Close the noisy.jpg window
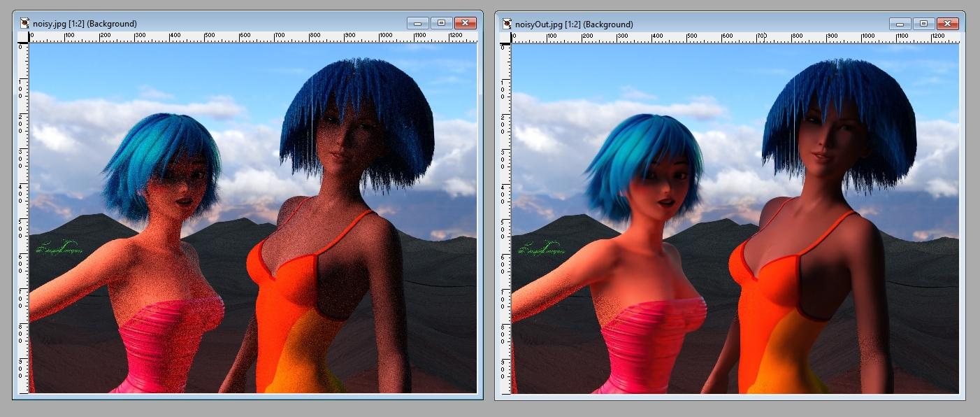Image resolution: width=980 pixels, height=417 pixels. point(465,23)
